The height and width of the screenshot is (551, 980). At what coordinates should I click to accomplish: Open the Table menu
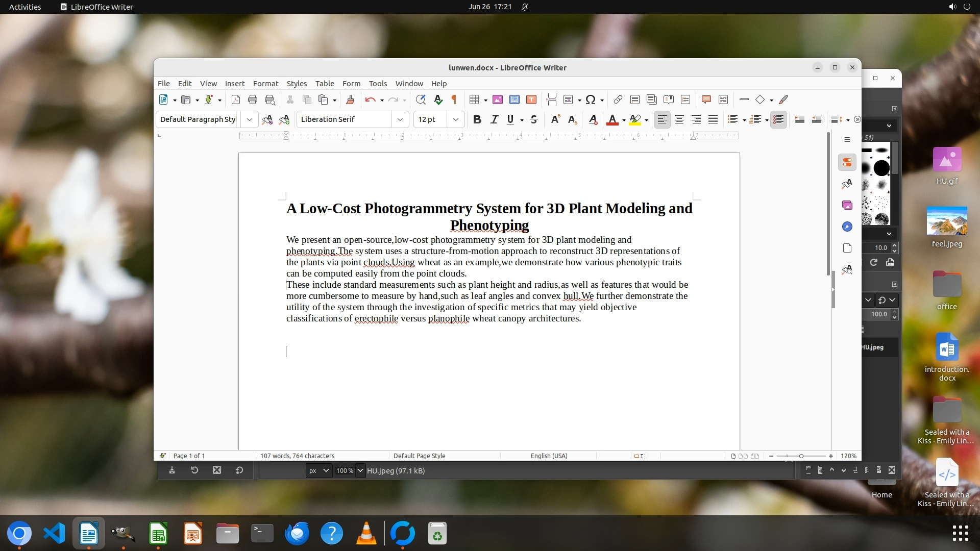pyautogui.click(x=325, y=84)
